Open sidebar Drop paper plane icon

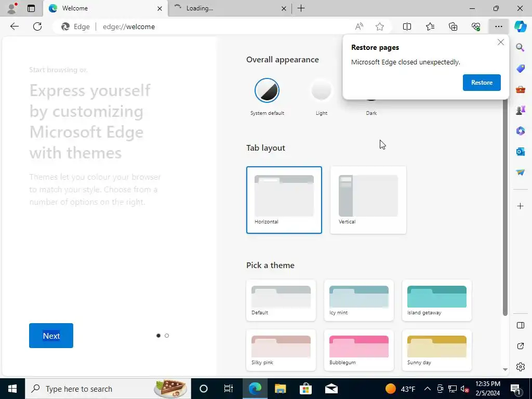(x=520, y=172)
